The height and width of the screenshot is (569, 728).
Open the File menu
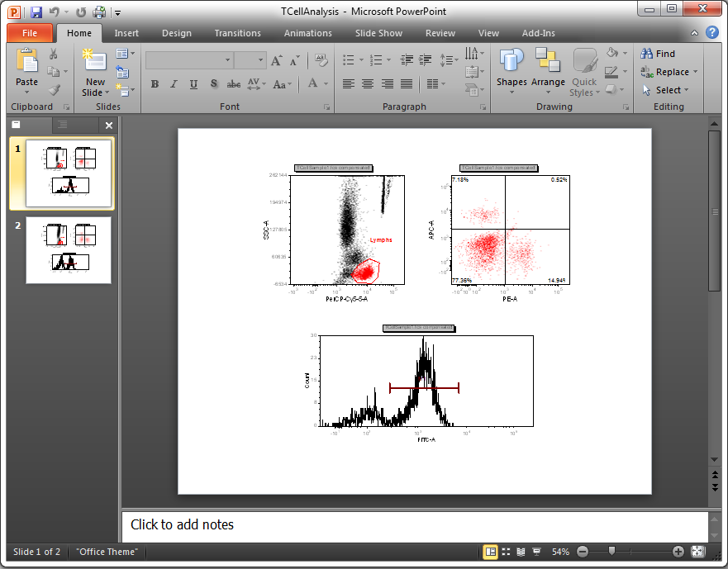30,33
